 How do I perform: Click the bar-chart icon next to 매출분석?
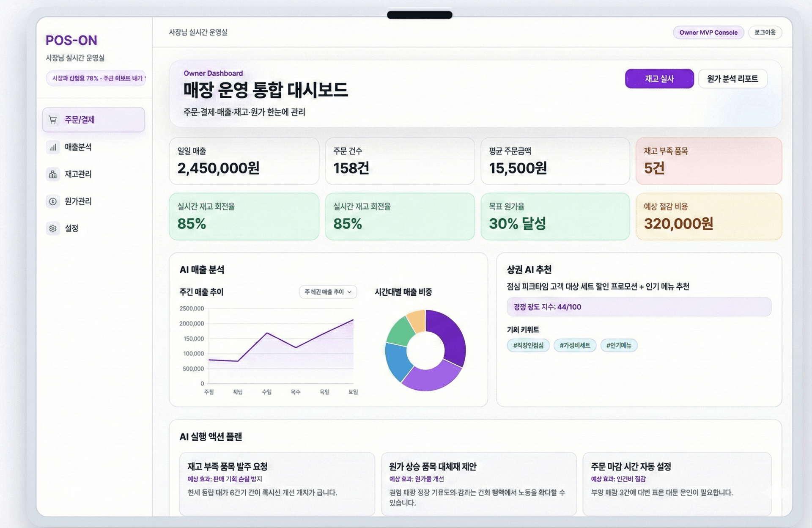coord(52,147)
